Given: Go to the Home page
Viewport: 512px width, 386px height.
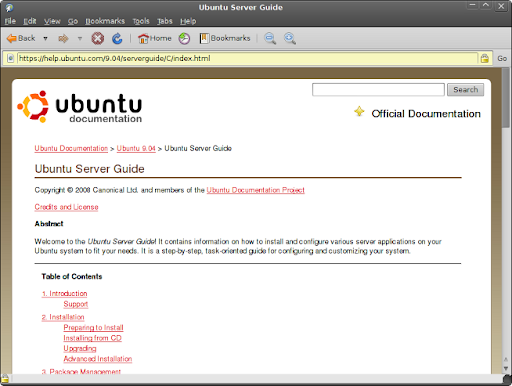Looking at the screenshot, I should coord(154,38).
